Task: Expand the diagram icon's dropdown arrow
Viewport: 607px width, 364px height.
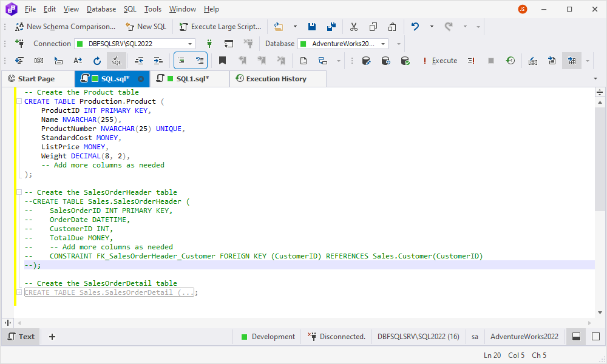Action: tap(339, 61)
